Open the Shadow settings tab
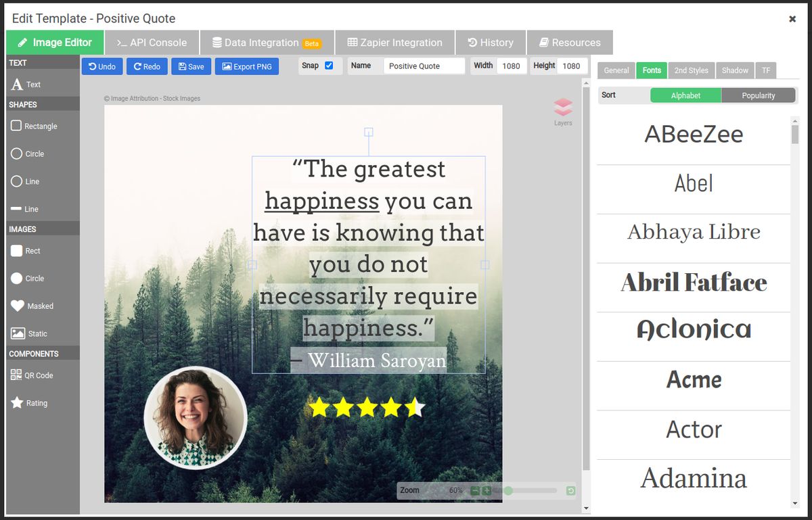Viewport: 812px width, 520px height. pos(735,70)
